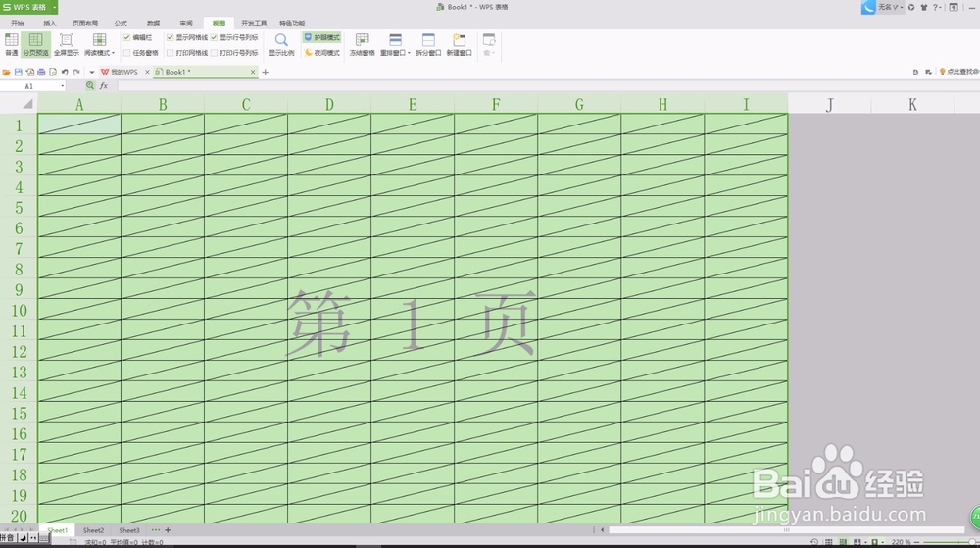
Task: Open 无名V account dropdown
Action: pyautogui.click(x=890, y=7)
